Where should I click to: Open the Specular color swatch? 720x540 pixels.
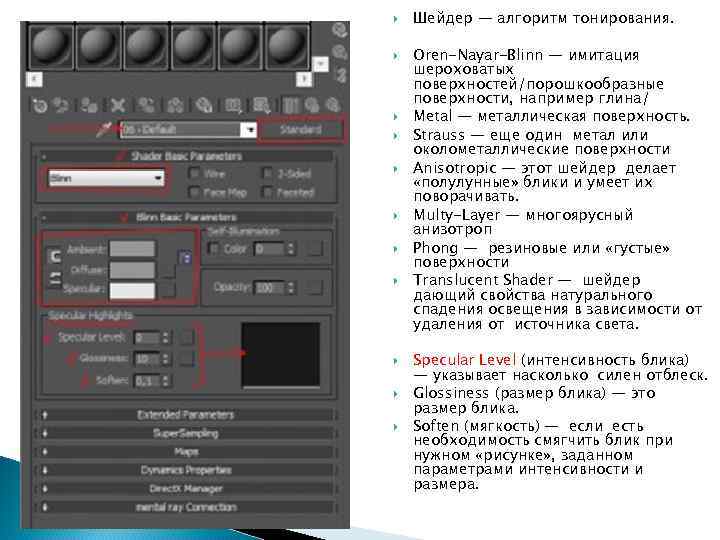pos(132,290)
